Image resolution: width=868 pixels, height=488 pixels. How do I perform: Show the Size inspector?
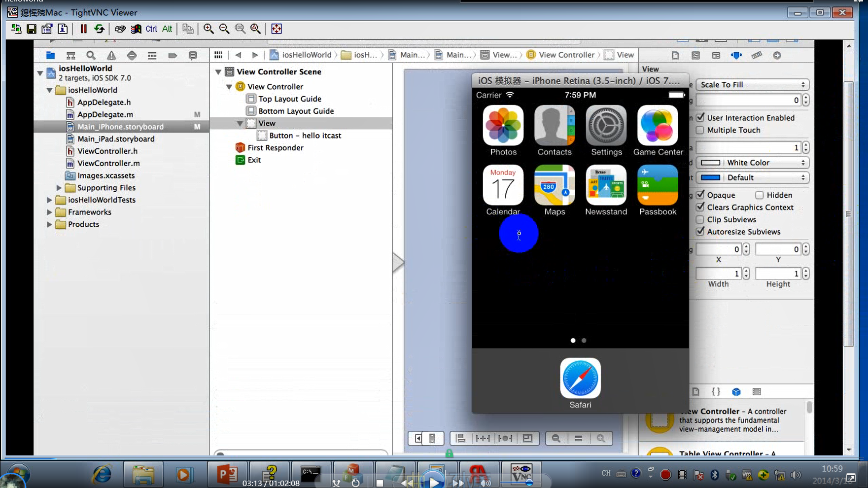click(757, 55)
